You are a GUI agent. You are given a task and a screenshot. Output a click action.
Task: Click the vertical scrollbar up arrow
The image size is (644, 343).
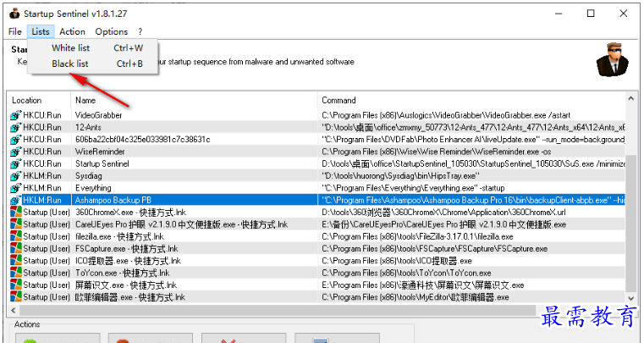coord(630,99)
